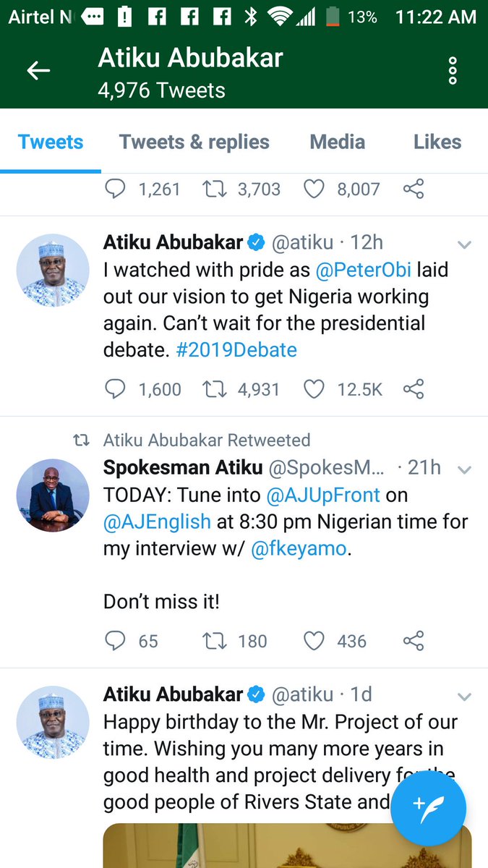
Task: Open the chevron menu on Spokesman Atiku's tweet
Action: click(x=465, y=470)
